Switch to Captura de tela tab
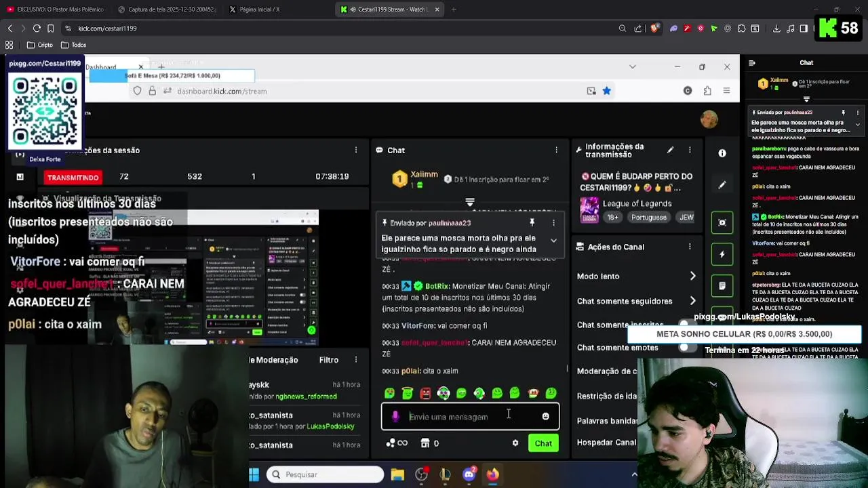 pos(166,9)
